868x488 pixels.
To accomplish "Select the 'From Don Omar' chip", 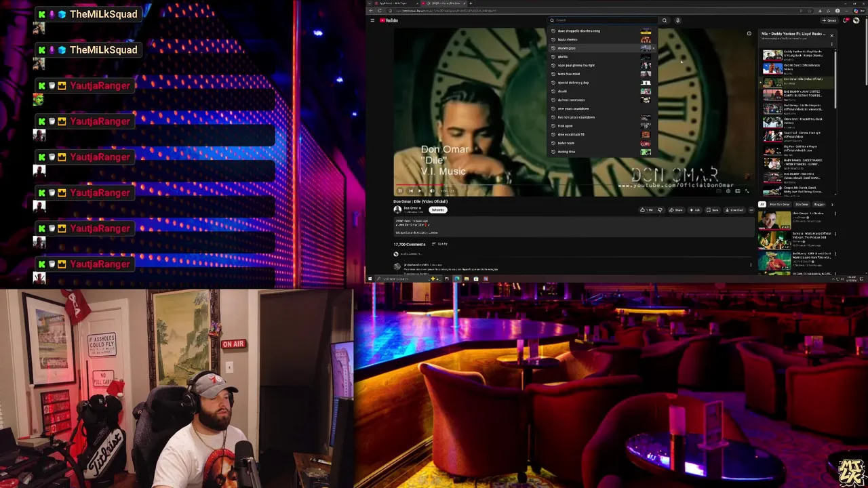I will [x=780, y=204].
